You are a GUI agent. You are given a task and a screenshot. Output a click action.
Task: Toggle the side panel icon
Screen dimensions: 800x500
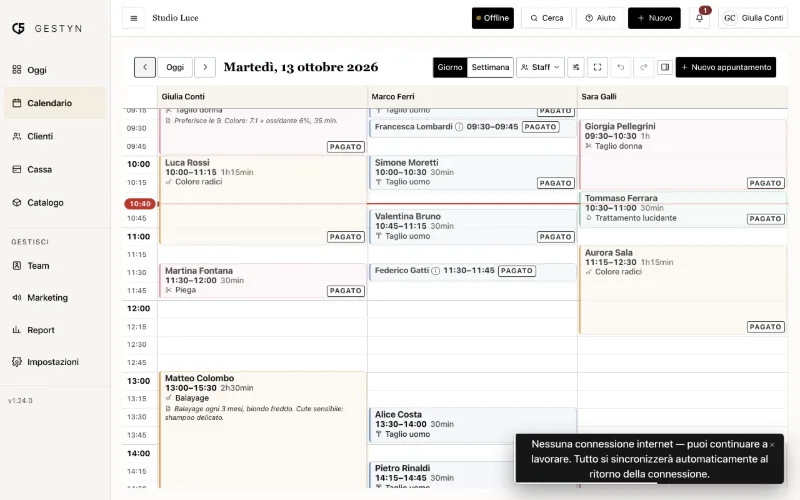[x=665, y=67]
